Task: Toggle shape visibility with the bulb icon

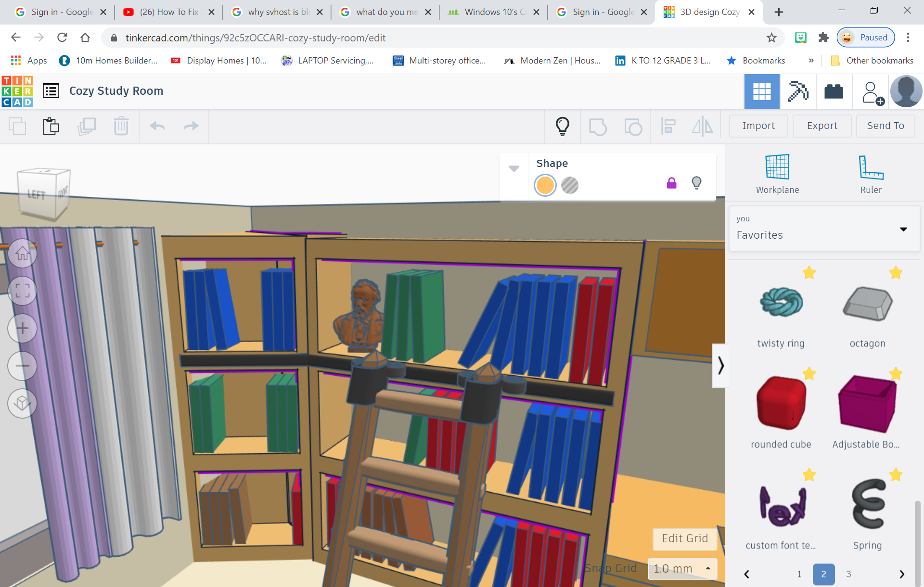Action: pos(696,183)
